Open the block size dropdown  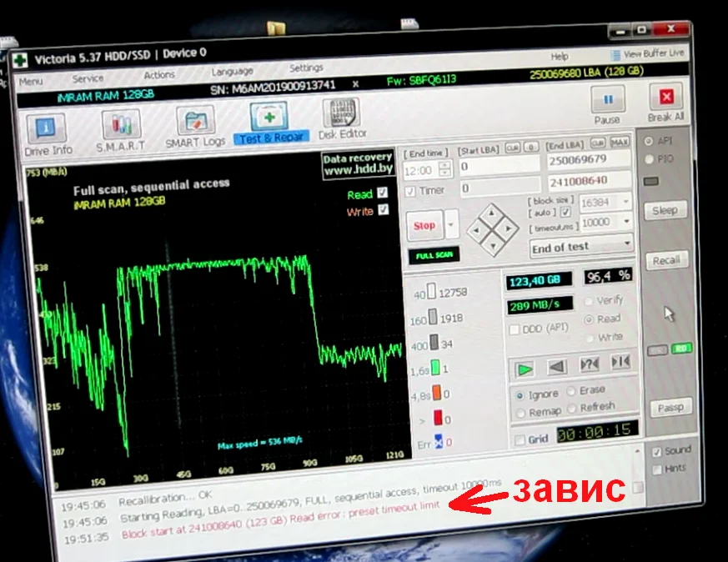(x=625, y=202)
